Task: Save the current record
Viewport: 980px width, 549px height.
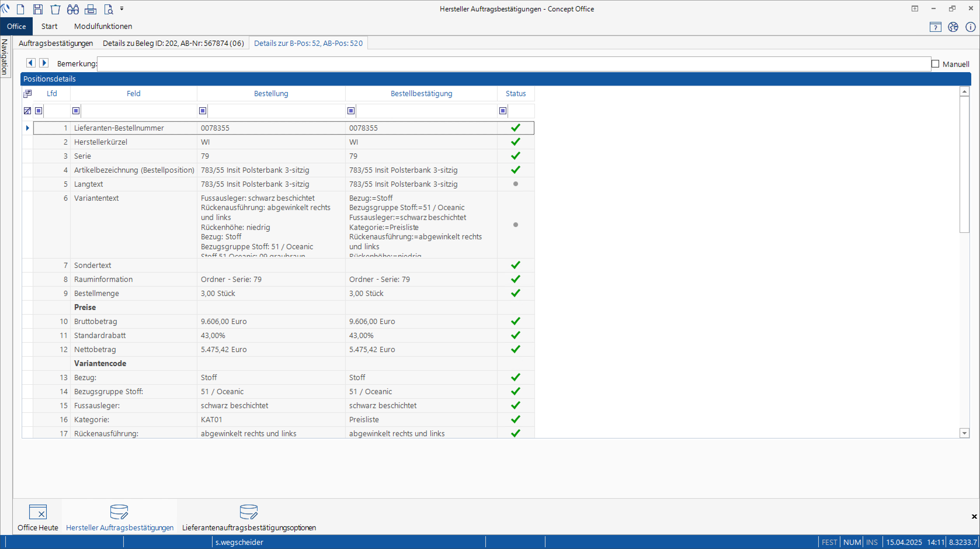Action: click(x=38, y=9)
